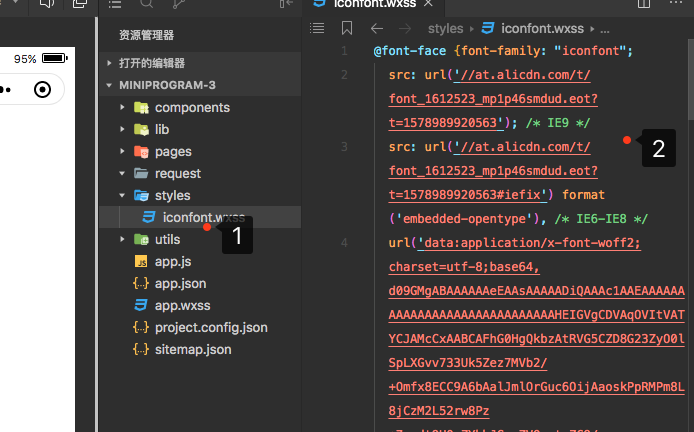Click the iconfont.wxss breadcrumb segment
The image size is (694, 432).
pyautogui.click(x=542, y=29)
